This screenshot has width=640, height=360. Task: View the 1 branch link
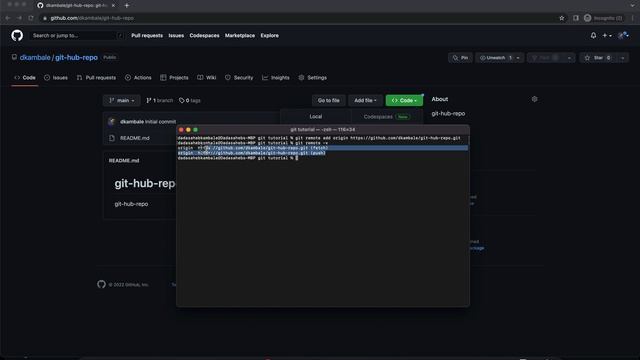click(160, 100)
